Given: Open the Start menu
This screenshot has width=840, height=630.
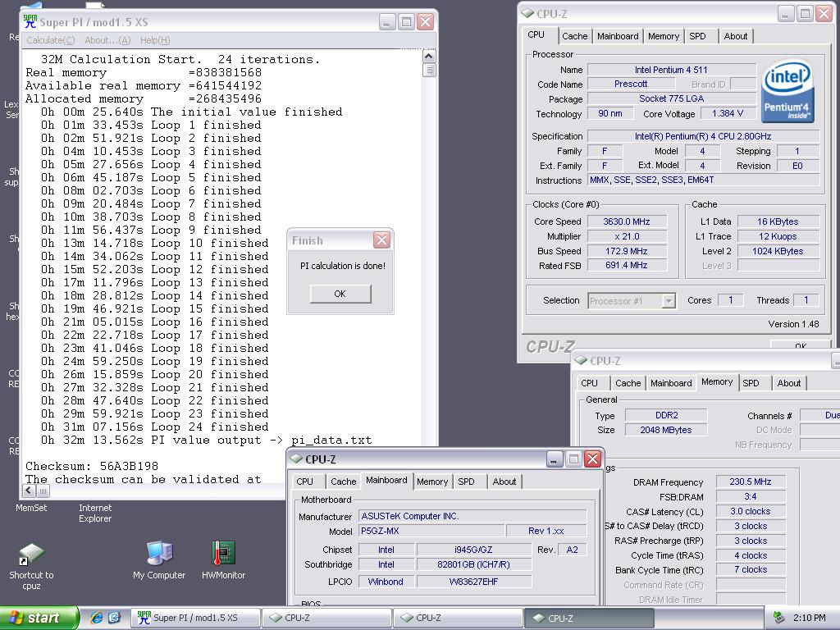Looking at the screenshot, I should pos(39,618).
